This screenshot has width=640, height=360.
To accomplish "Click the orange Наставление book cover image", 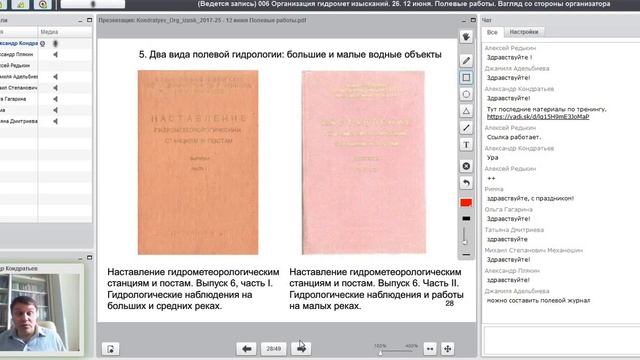I will click(x=198, y=162).
